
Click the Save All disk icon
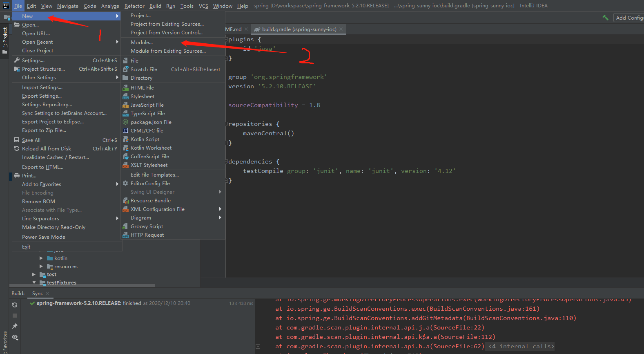click(x=17, y=140)
